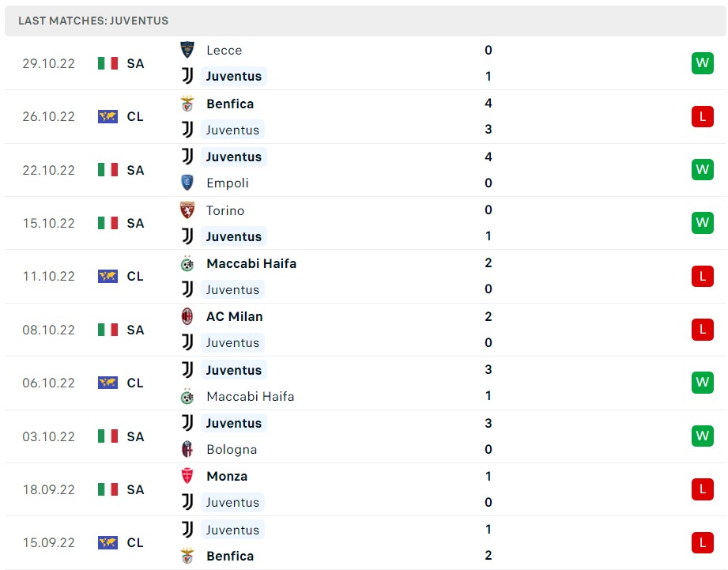Click the Monza club crest icon
This screenshot has height=570, width=728.
coord(189,476)
